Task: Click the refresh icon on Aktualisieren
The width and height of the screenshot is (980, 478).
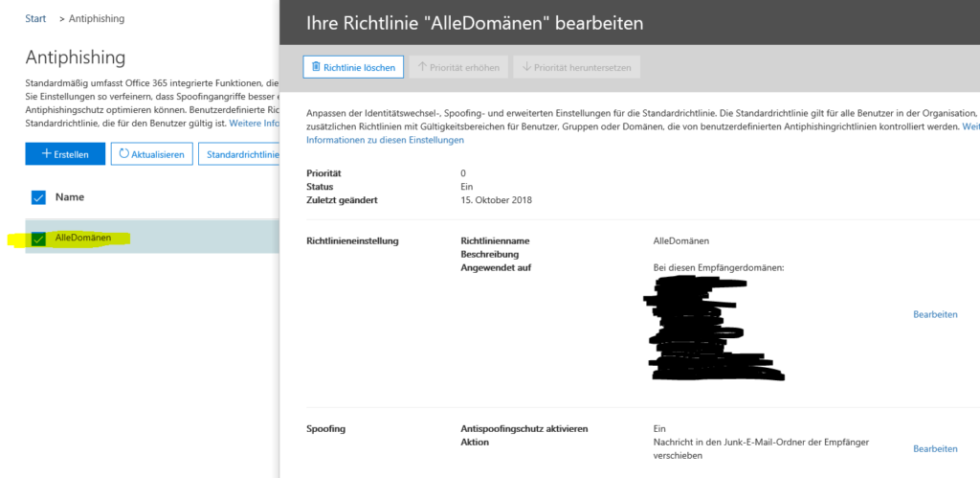Action: (123, 154)
